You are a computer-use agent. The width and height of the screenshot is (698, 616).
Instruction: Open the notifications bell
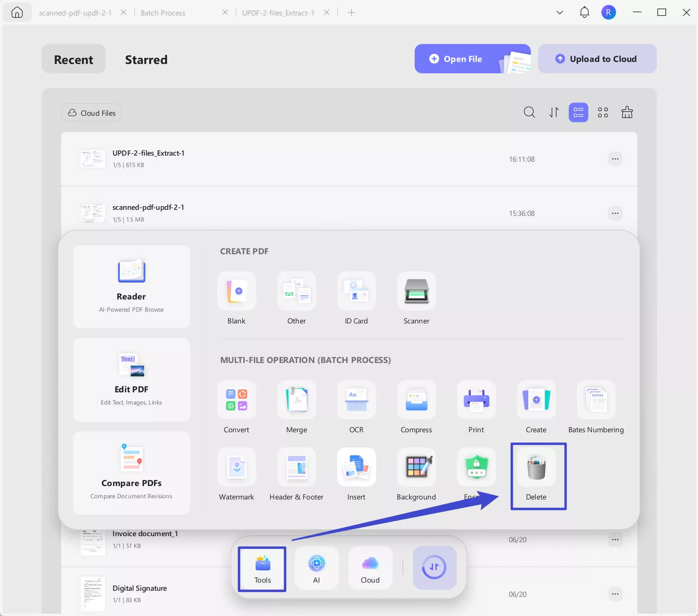584,13
